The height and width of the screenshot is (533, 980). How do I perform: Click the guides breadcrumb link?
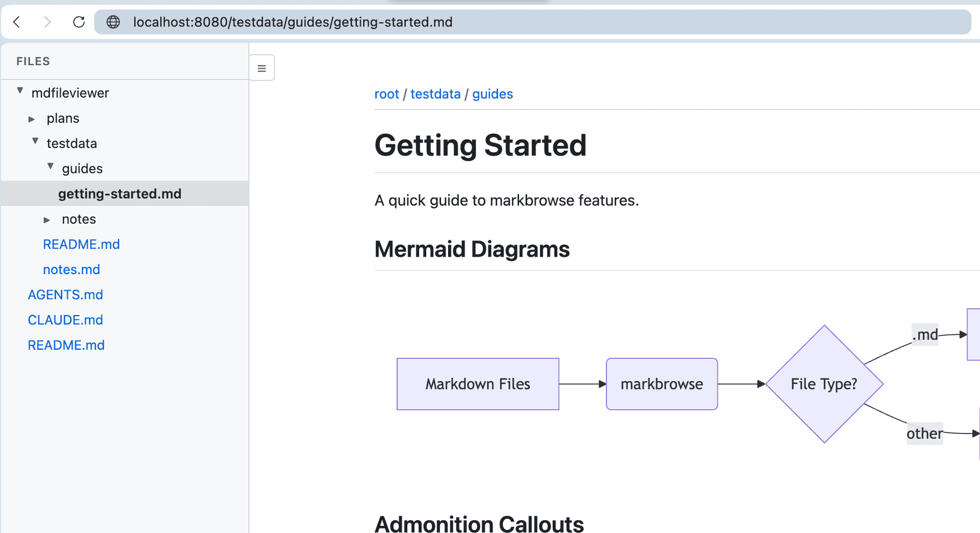click(x=493, y=94)
